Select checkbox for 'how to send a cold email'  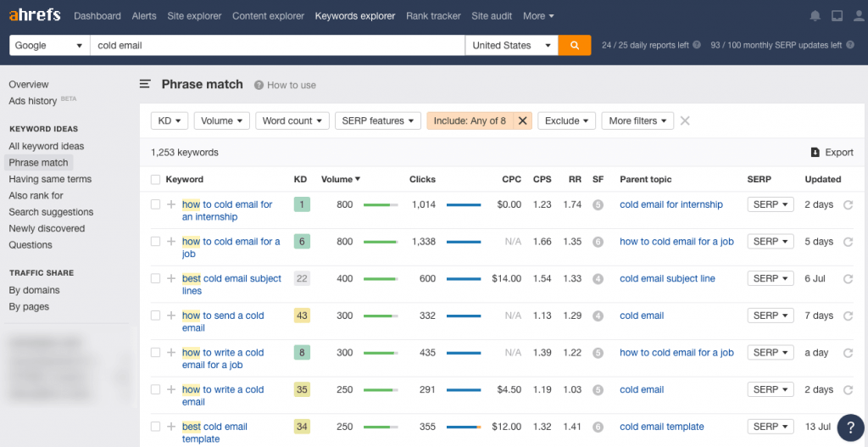click(x=155, y=316)
